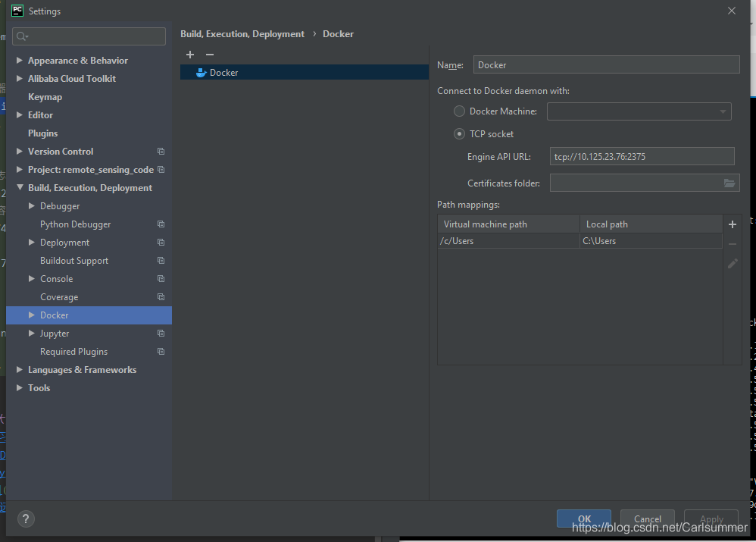This screenshot has width=756, height=542.
Task: Expand the Console subsection arrow
Action: (x=31, y=278)
